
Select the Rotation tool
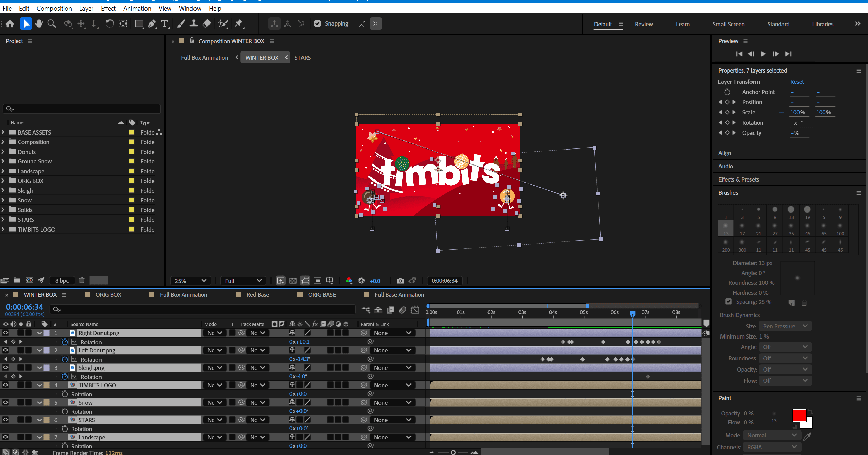pyautogui.click(x=110, y=23)
